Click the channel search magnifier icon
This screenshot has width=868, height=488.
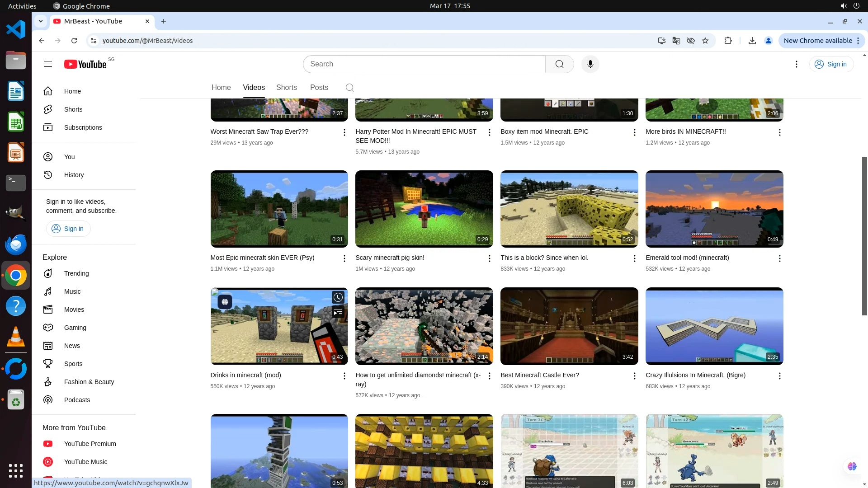point(349,88)
